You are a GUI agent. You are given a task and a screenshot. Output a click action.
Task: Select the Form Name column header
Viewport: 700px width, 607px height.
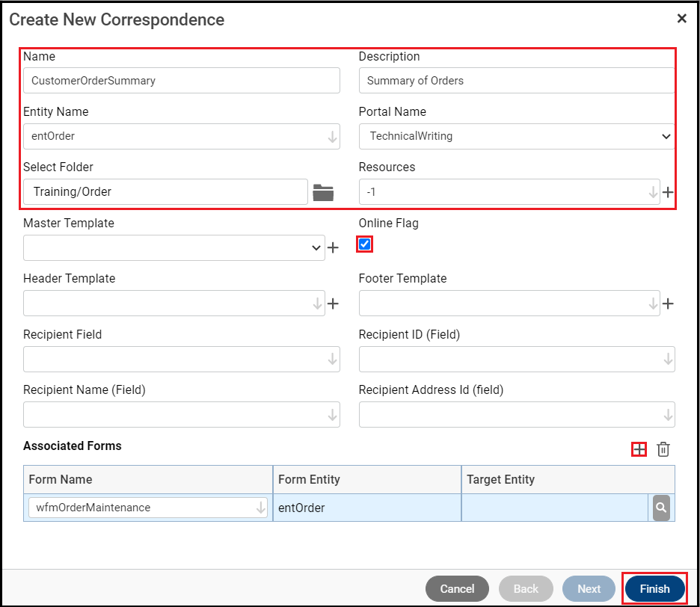[x=148, y=479]
